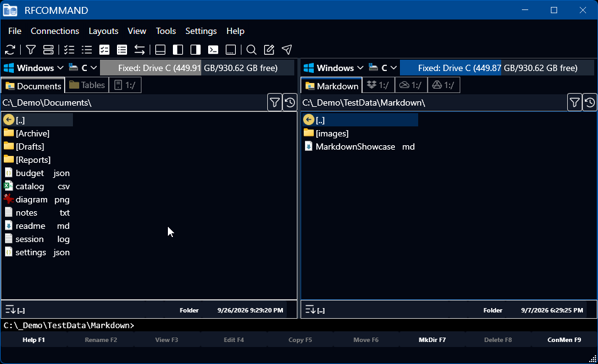
Task: Click the magnifier search icon
Action: [x=252, y=50]
